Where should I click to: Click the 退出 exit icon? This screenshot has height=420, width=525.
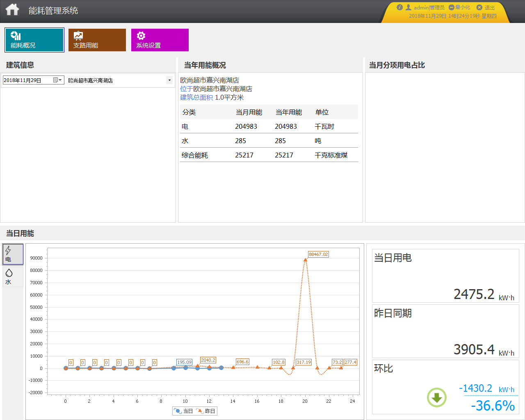click(479, 7)
